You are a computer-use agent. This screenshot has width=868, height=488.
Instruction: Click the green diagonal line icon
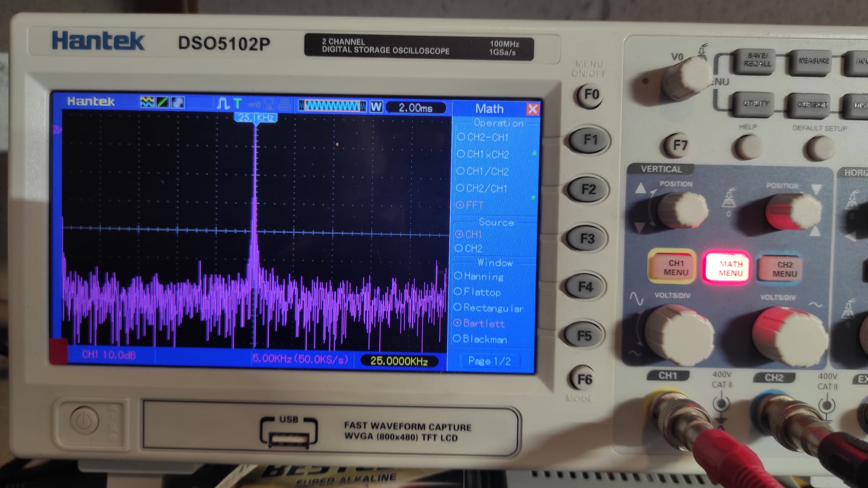coord(163,102)
